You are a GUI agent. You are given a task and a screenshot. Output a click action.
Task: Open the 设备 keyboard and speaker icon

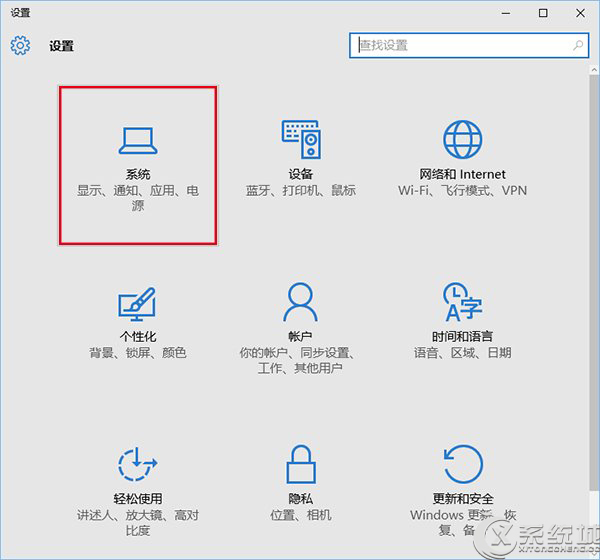tap(301, 139)
